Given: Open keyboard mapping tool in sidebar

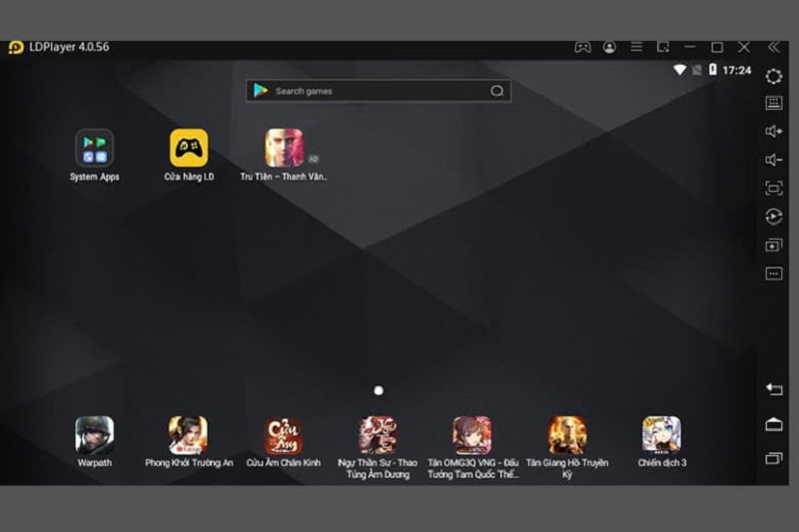Looking at the screenshot, I should pos(773,103).
